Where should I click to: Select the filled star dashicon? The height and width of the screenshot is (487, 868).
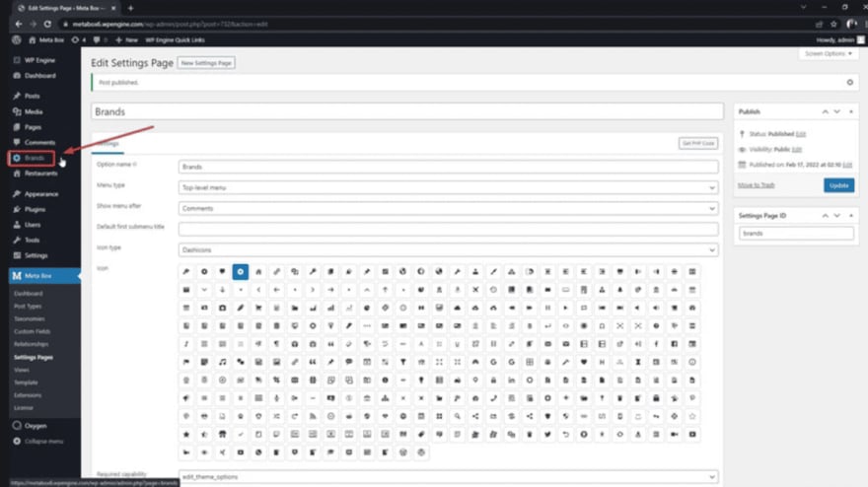point(186,435)
